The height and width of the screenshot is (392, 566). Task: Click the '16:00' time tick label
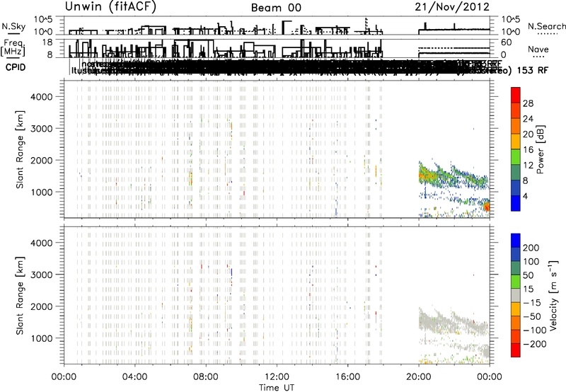pos(347,377)
